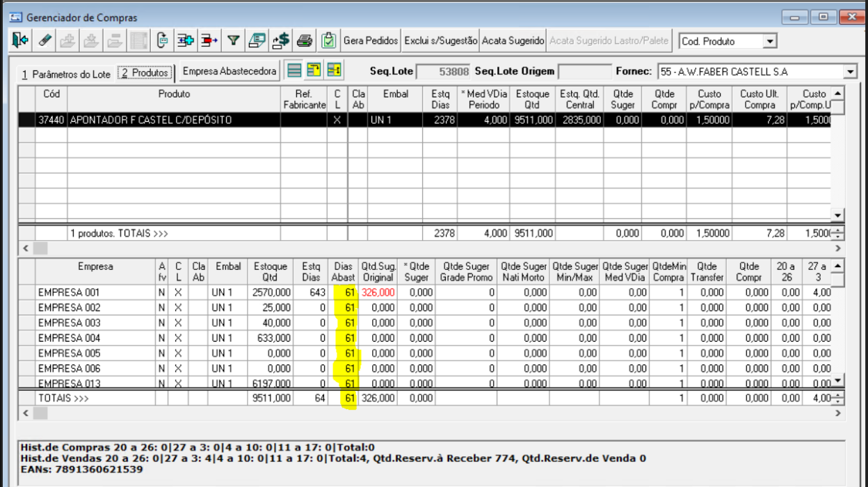Click the 9511,000 total in lower TOTAIS row
The height and width of the screenshot is (487, 868).
269,399
